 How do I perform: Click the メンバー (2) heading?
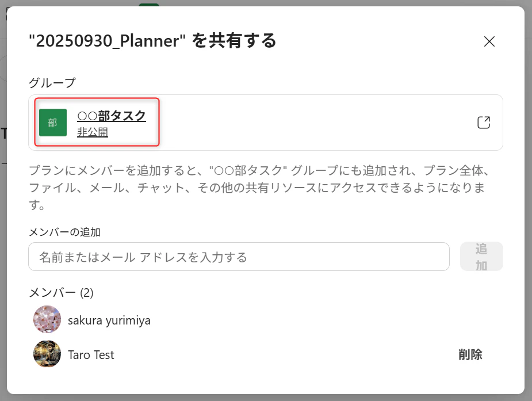coord(61,292)
